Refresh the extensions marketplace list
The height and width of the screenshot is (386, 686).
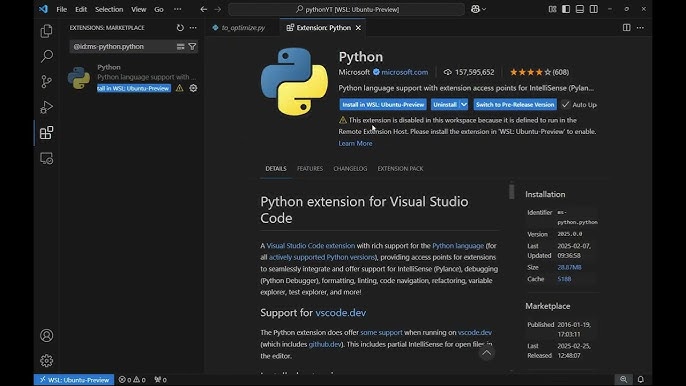(180, 28)
